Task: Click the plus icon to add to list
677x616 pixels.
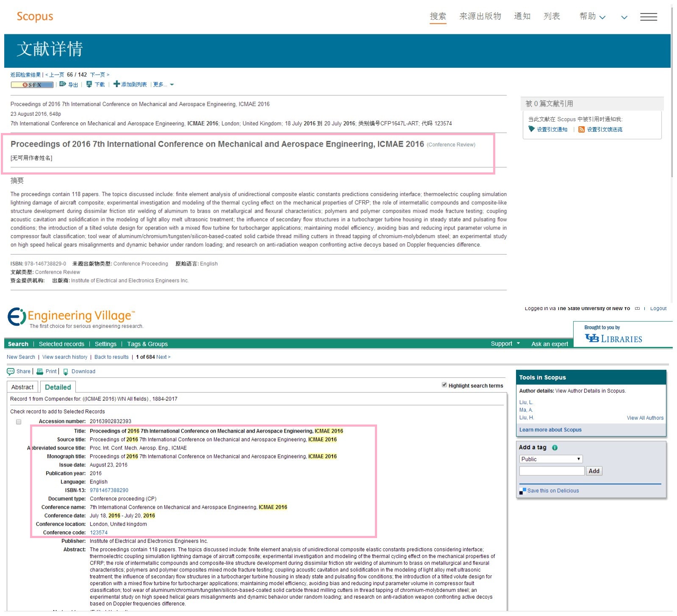Action: (117, 84)
